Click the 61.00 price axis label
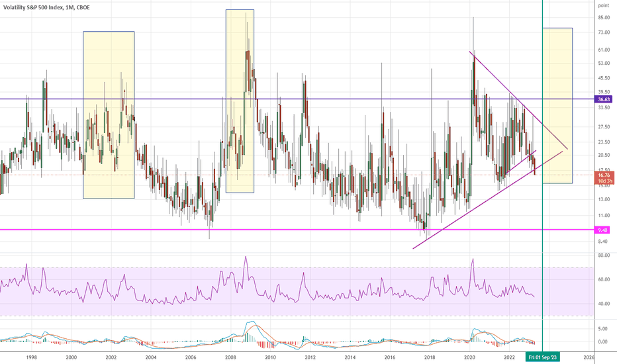 click(604, 50)
